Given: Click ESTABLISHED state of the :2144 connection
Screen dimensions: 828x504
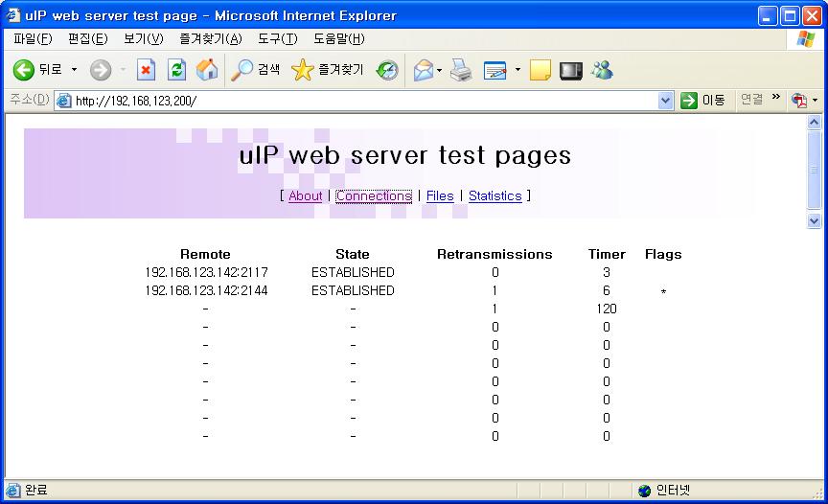Looking at the screenshot, I should pyautogui.click(x=353, y=290).
